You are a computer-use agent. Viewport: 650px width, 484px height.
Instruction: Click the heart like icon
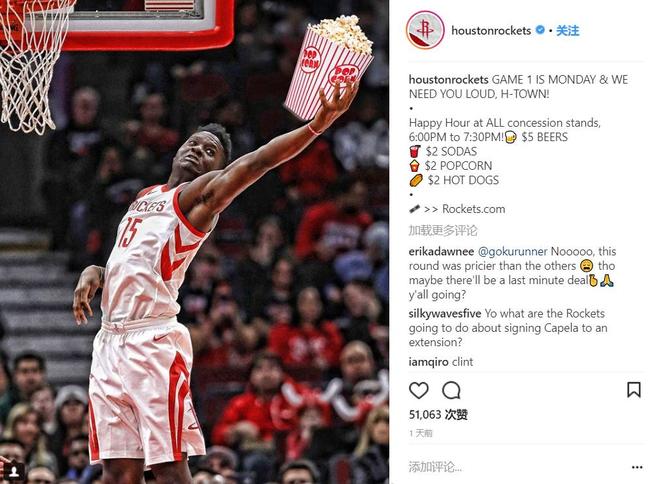click(419, 390)
